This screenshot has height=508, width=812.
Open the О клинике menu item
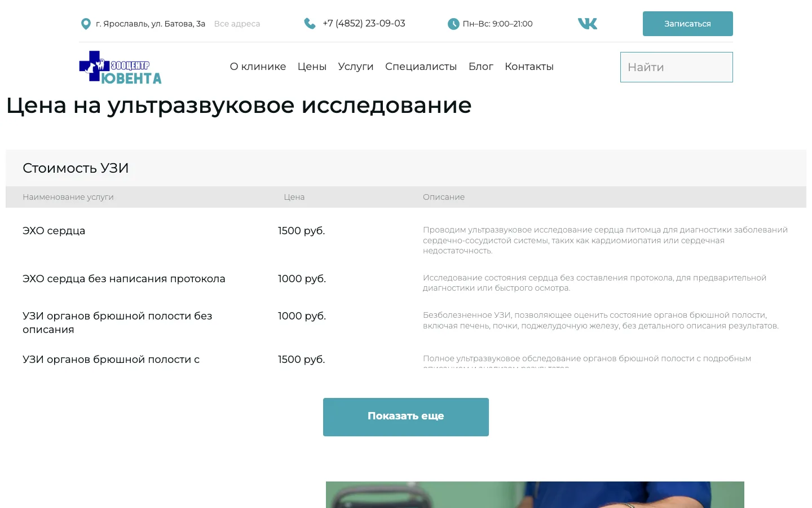(258, 67)
